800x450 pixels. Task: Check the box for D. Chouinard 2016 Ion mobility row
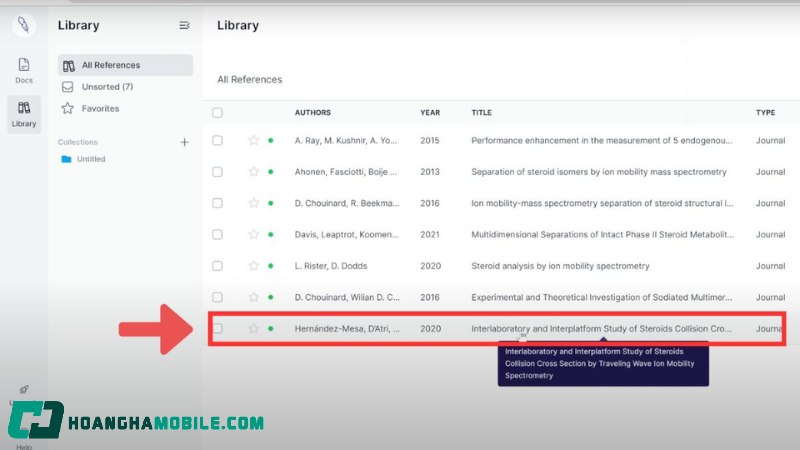(x=217, y=203)
